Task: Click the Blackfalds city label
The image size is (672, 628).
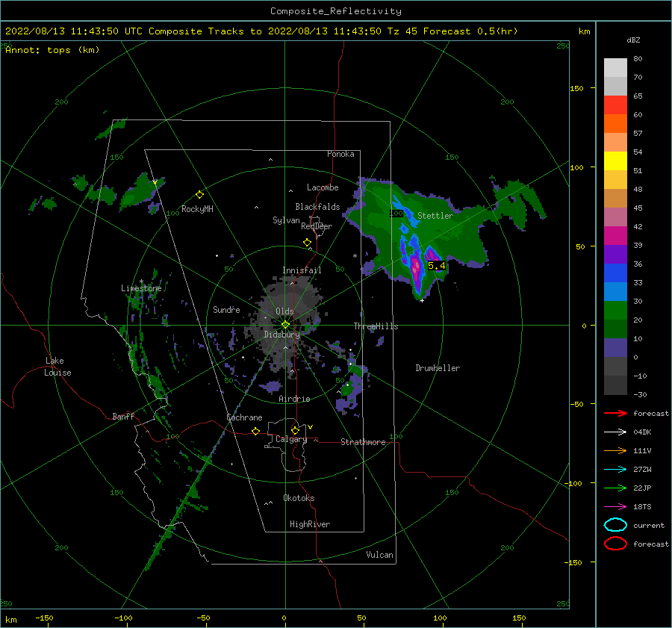Action: (x=317, y=207)
